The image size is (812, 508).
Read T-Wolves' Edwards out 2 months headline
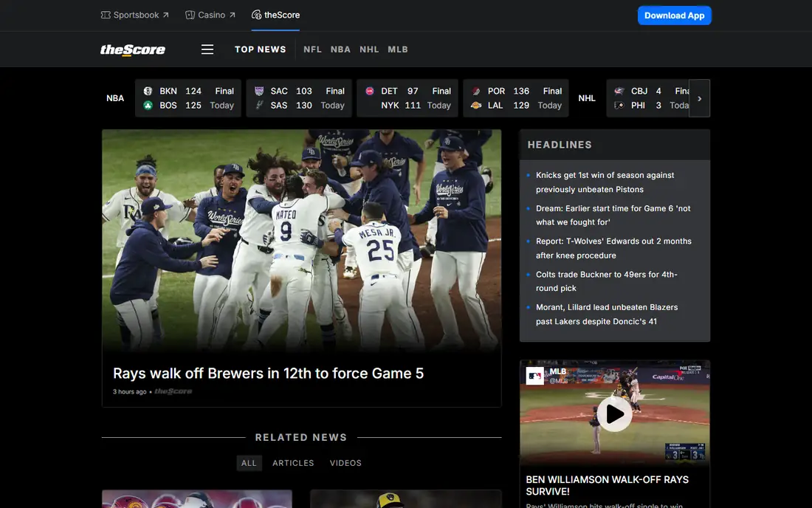pyautogui.click(x=613, y=248)
